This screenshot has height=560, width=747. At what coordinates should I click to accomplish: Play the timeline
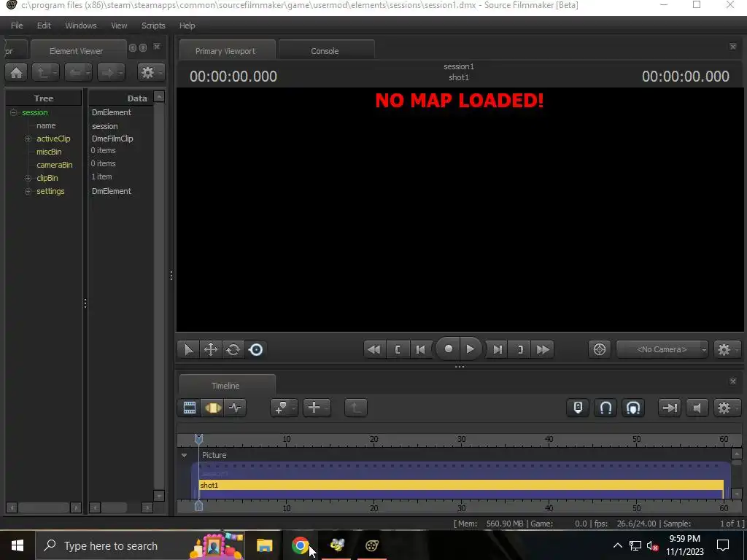[x=471, y=349]
